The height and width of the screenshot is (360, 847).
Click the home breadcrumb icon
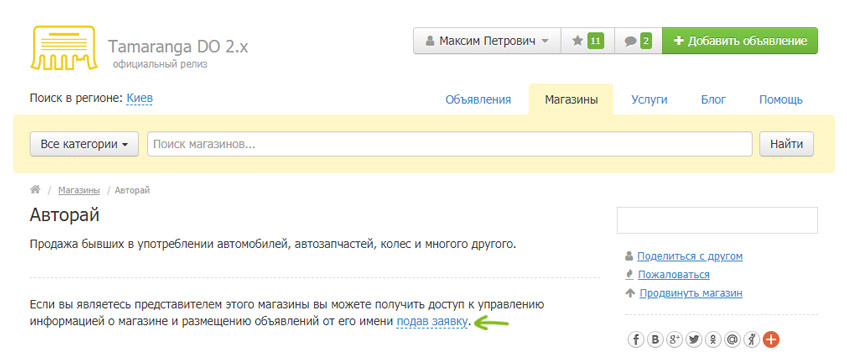point(35,190)
